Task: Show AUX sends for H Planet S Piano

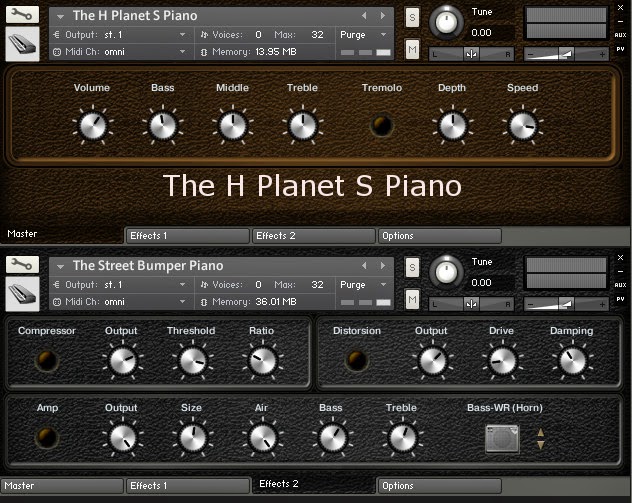Action: click(x=620, y=35)
